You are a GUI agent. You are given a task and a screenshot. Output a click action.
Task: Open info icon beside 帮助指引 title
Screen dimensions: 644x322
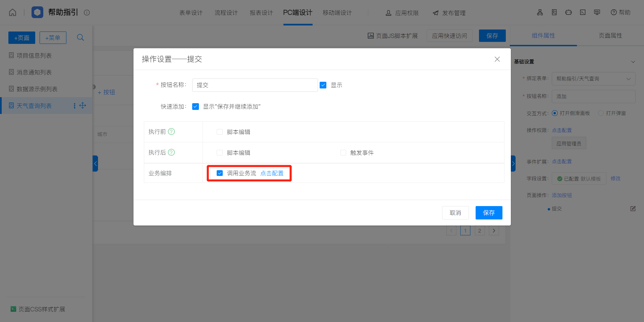click(x=87, y=13)
